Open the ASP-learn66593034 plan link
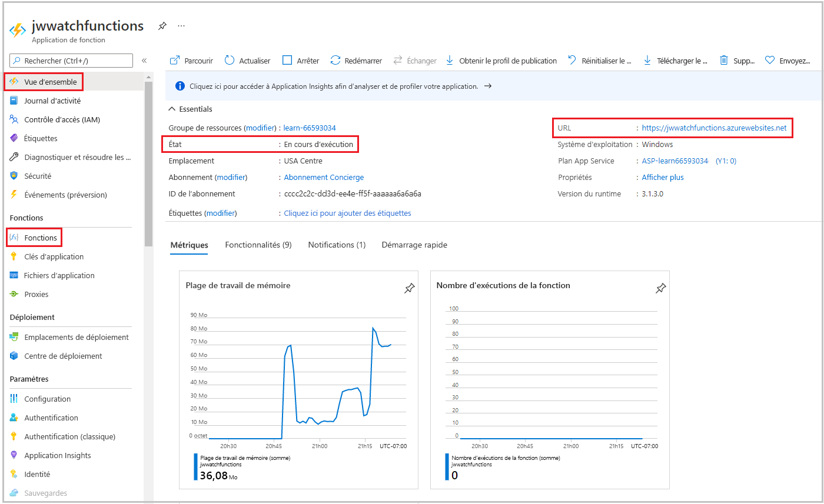 [x=675, y=161]
